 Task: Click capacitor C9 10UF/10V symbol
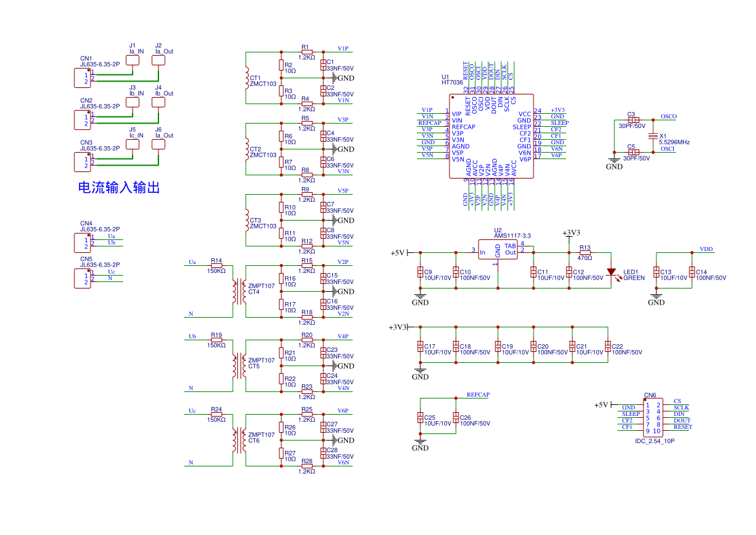tap(420, 272)
